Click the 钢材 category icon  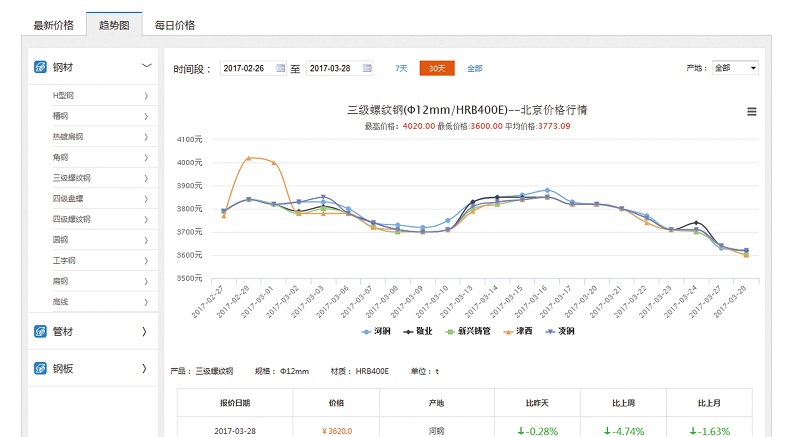pyautogui.click(x=40, y=66)
